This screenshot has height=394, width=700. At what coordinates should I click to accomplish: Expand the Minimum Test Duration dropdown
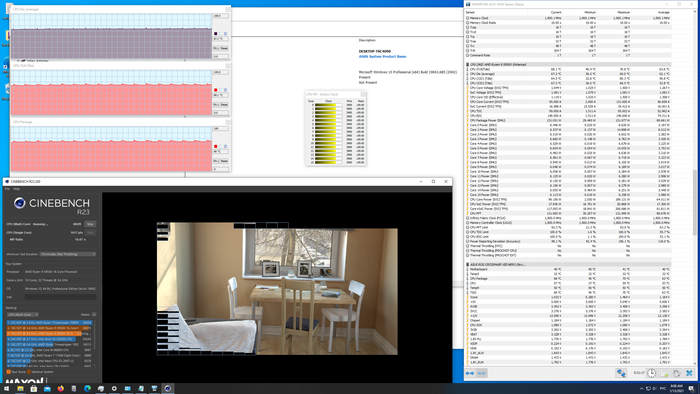click(x=68, y=254)
